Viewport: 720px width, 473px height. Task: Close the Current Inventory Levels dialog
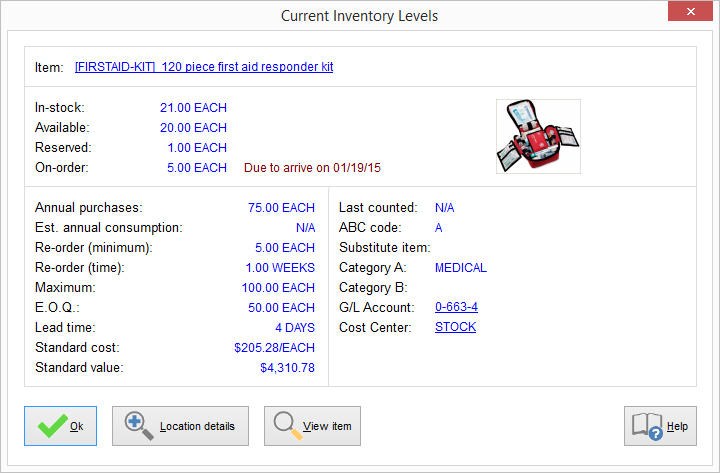(690, 11)
